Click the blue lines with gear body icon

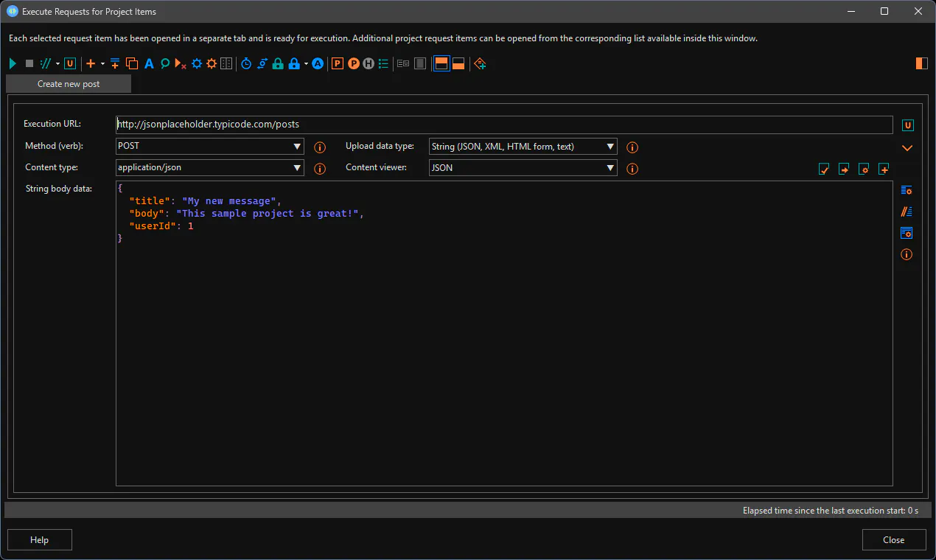(x=907, y=190)
